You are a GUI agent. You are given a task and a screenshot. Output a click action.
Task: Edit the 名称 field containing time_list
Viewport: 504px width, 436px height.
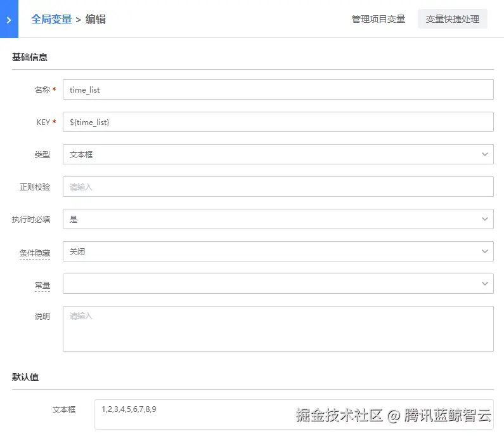tap(278, 89)
